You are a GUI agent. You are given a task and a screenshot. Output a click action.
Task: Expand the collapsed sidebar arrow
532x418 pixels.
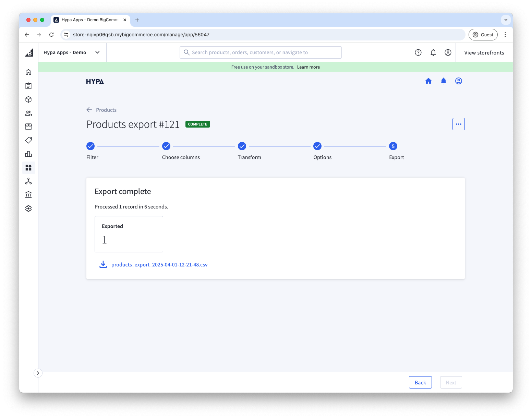(38, 373)
